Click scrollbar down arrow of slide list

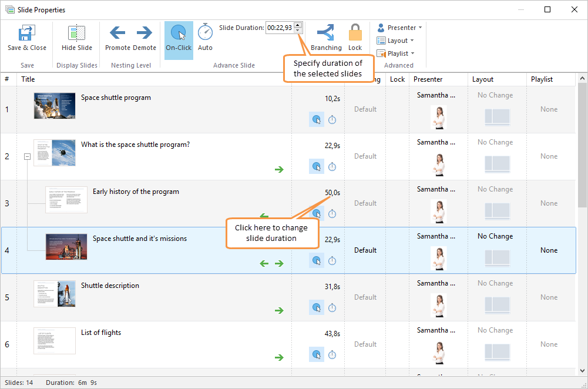[582, 371]
